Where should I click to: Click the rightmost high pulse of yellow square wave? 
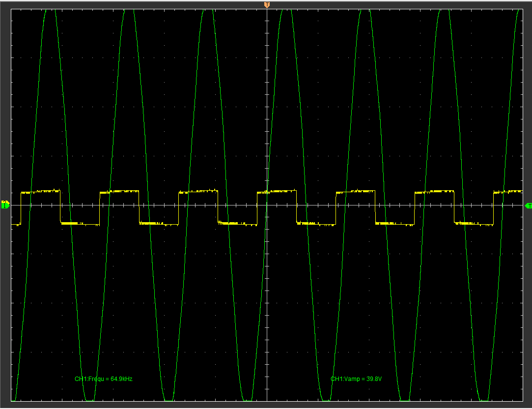[x=508, y=191]
